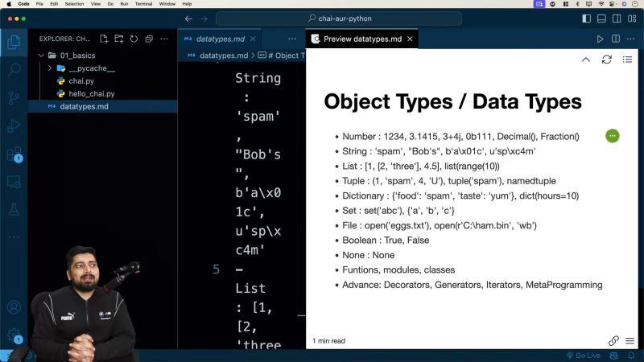Open the preview table of contents icon

628,60
